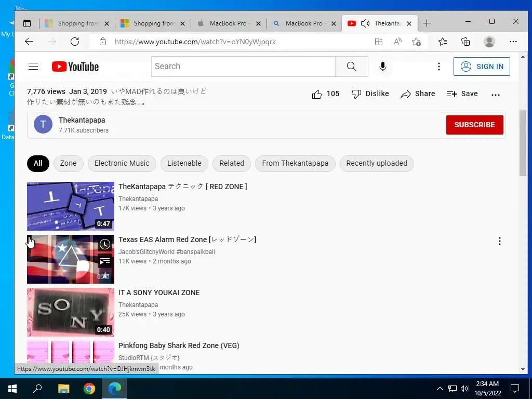Open more actions ellipsis beside Save
This screenshot has width=532, height=399.
coord(495,95)
